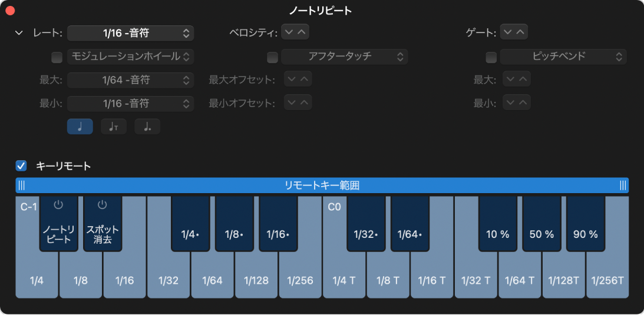Select the dotted note rate type button

point(147,127)
